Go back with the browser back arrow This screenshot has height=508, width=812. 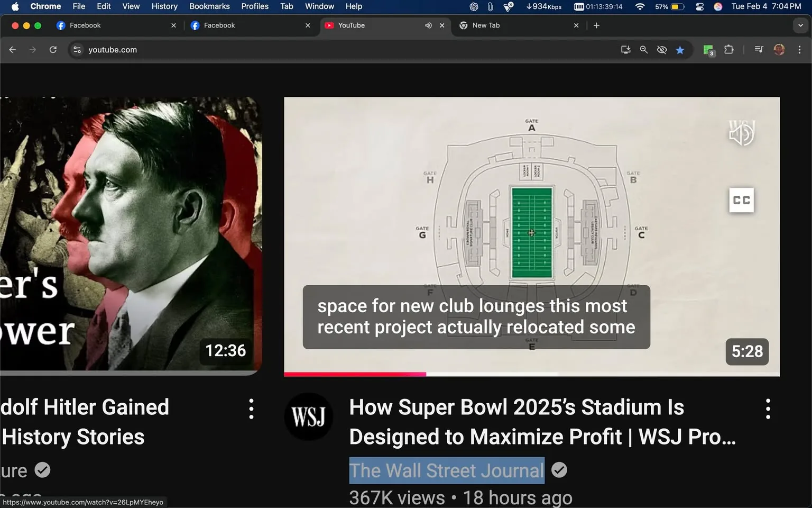13,50
